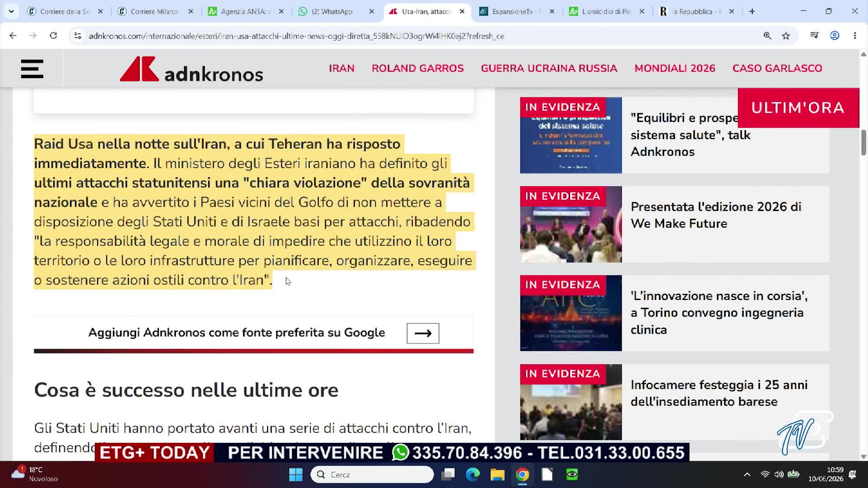Click the We Make Future thumbnail image
868x488 pixels.
(x=571, y=224)
